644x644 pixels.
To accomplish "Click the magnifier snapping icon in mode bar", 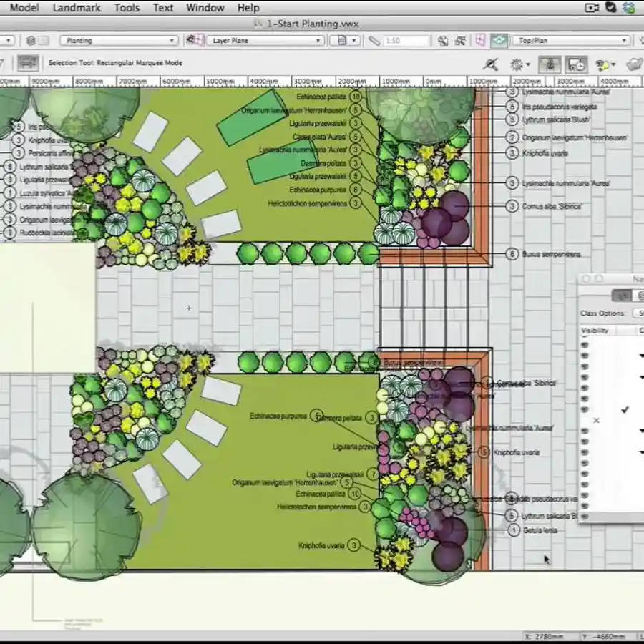I will [490, 64].
